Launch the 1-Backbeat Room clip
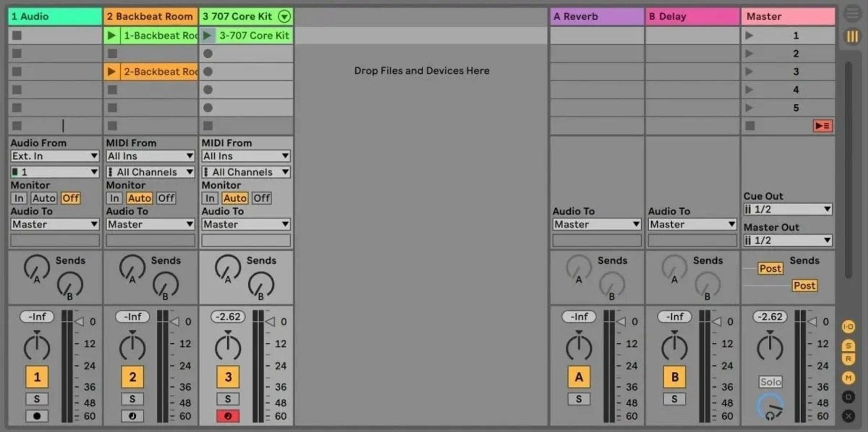This screenshot has height=432, width=868. pos(112,35)
